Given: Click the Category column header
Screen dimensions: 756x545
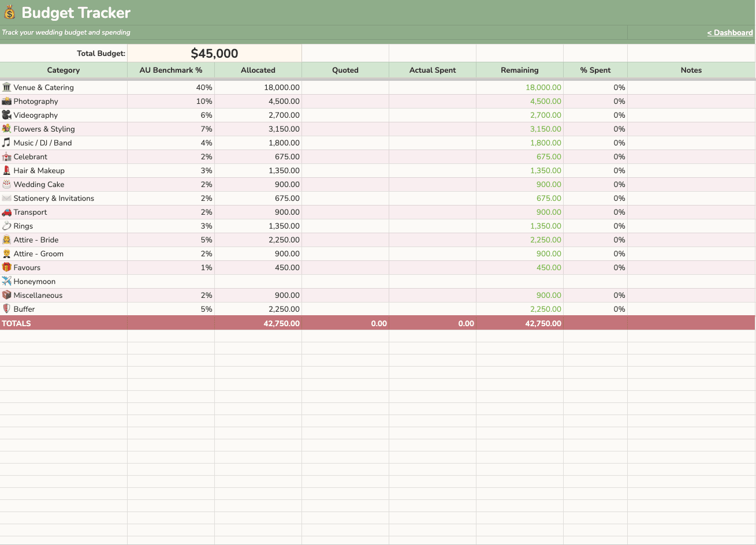Looking at the screenshot, I should 64,70.
